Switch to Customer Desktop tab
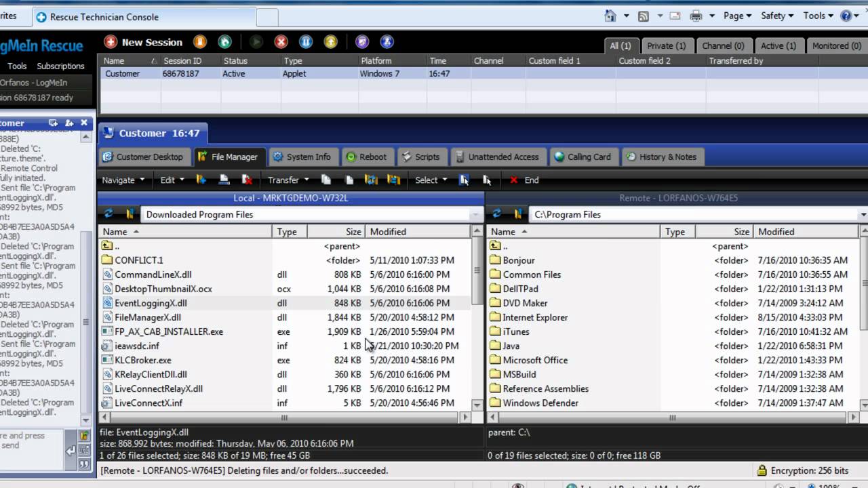Viewport: 868px width, 488px height. 143,157
